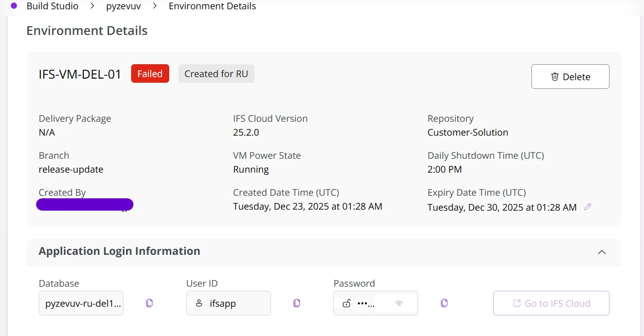Image resolution: width=644 pixels, height=336 pixels.
Task: Click the Application Login Information header
Action: pos(119,251)
